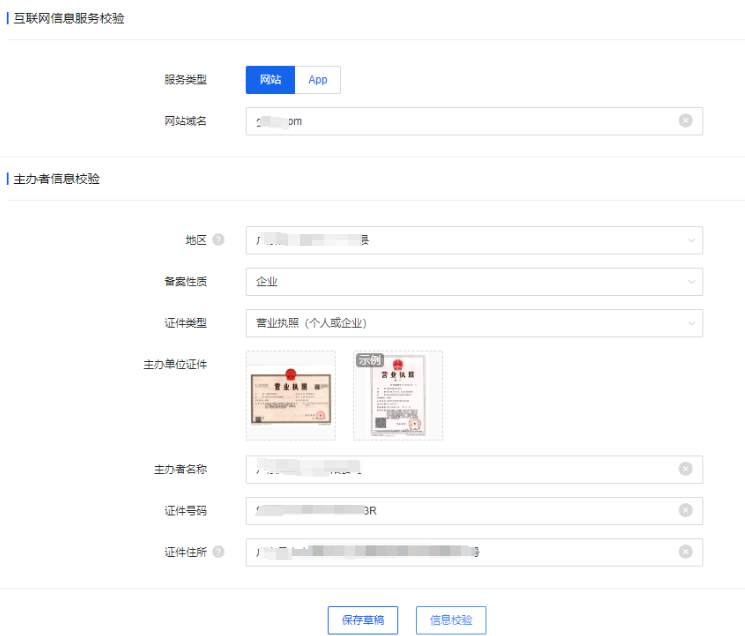Click inside the 证件号码 input field
This screenshot has height=636, width=745.
(x=460, y=510)
